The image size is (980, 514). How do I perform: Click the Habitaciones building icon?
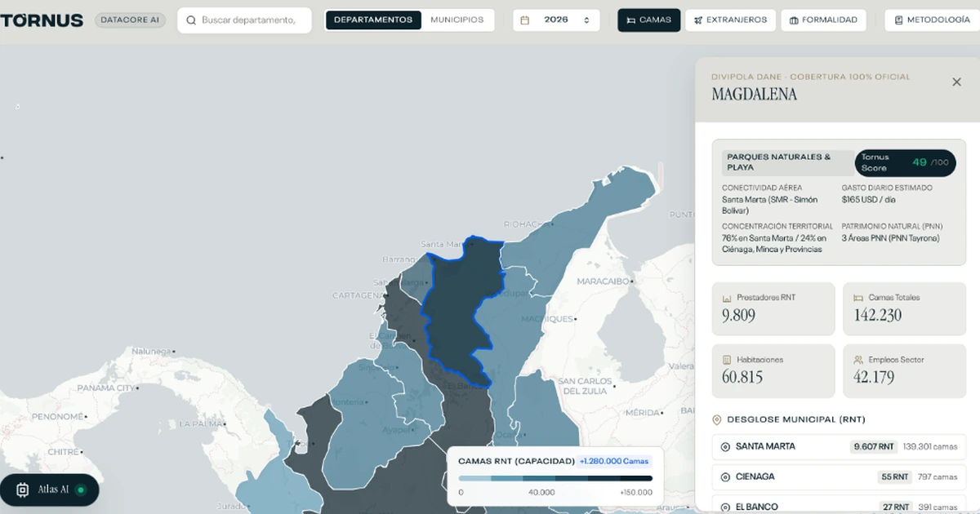727,360
